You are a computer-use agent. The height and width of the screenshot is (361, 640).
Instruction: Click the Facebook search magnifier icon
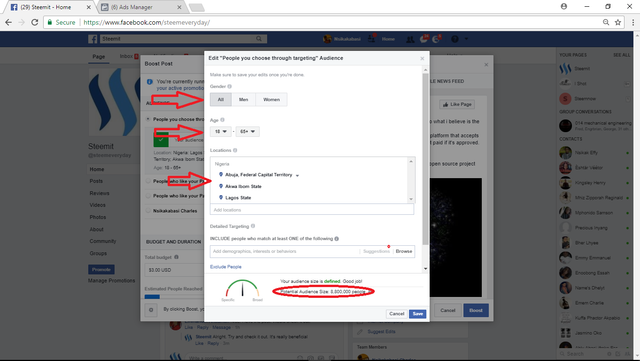tap(259, 39)
